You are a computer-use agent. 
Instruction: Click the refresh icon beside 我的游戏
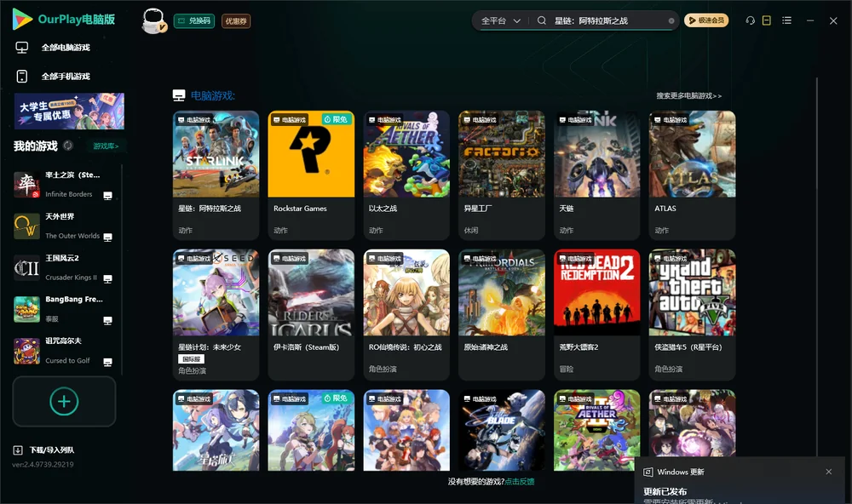point(68,146)
